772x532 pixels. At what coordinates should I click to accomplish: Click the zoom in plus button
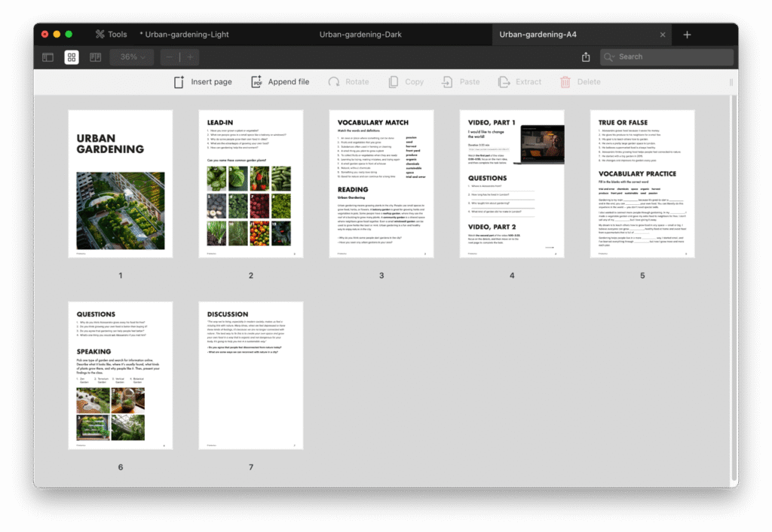(190, 57)
